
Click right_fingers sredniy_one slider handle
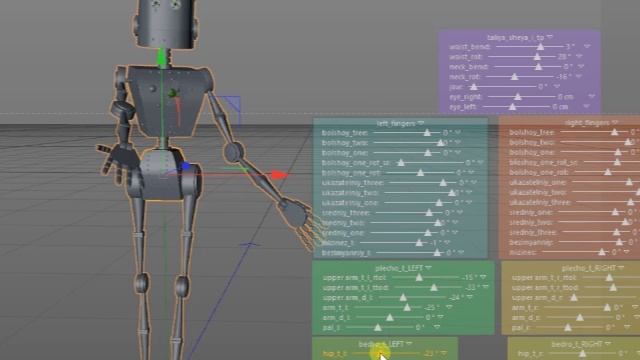615,212
